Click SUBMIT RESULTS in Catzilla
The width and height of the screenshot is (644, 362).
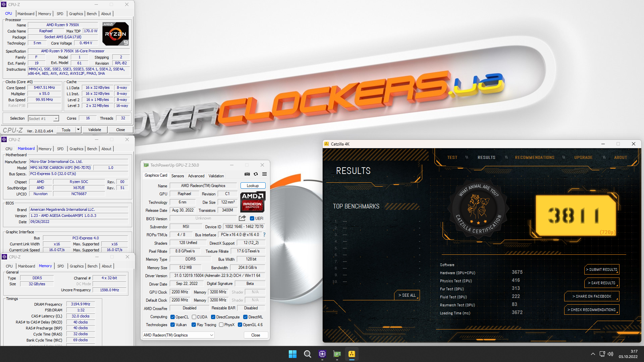602,269
